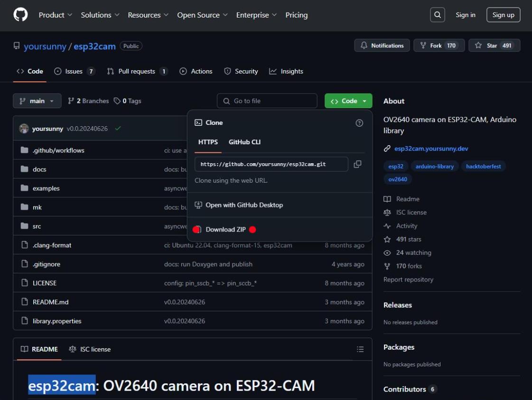Click the Sign in link
Viewport: 532px width, 400px height.
(x=465, y=15)
